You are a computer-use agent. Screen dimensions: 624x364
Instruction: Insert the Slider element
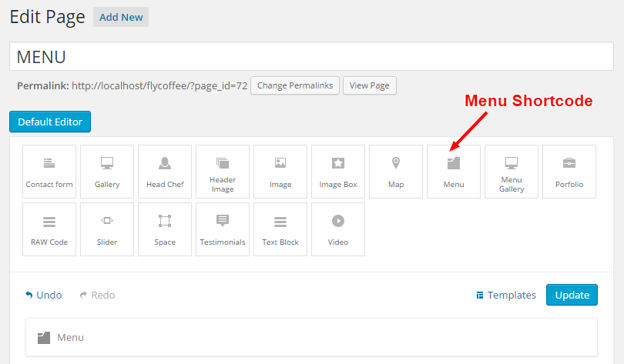pyautogui.click(x=107, y=229)
